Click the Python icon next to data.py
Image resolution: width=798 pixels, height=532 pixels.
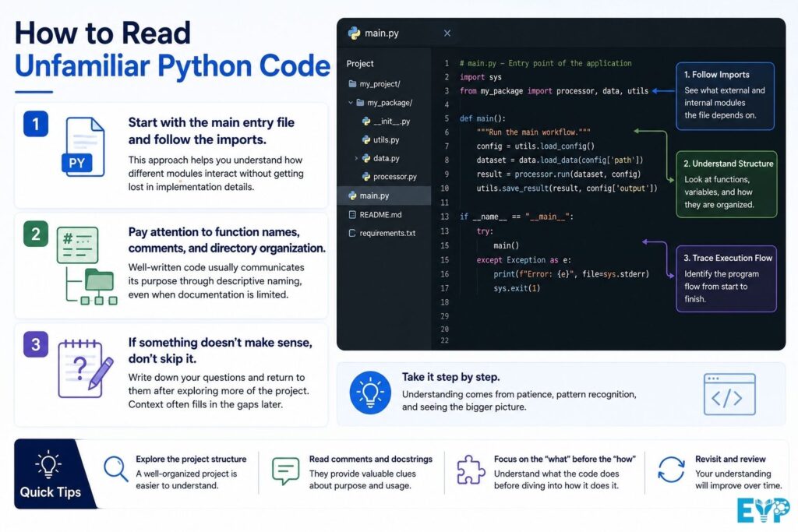pos(366,158)
